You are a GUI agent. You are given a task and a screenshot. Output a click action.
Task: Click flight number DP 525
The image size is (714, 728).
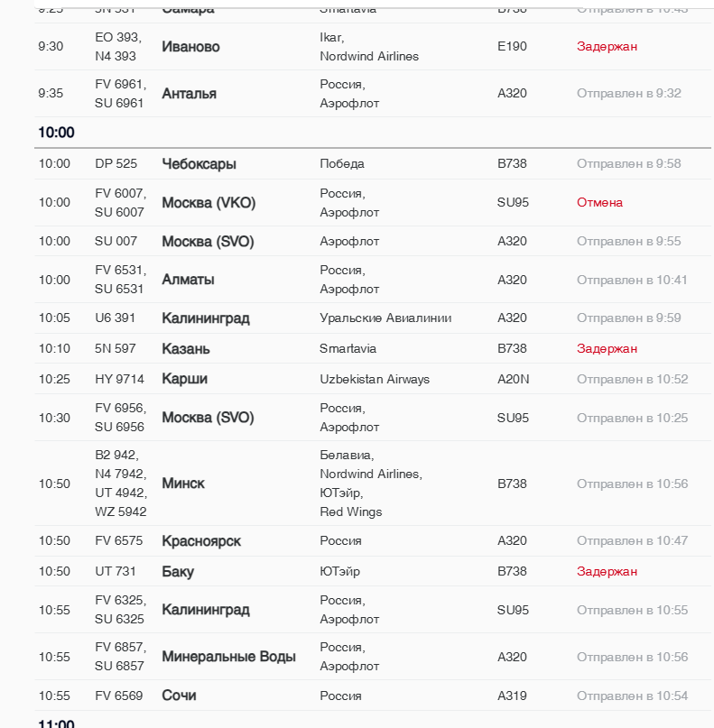click(116, 164)
